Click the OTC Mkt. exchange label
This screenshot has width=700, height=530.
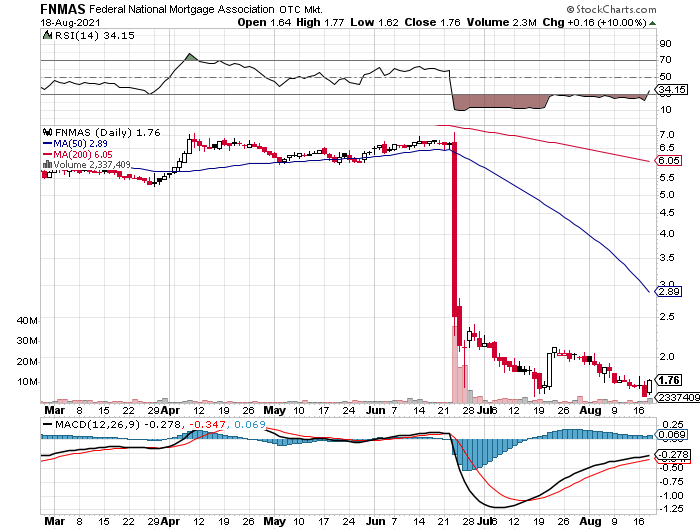[x=301, y=9]
